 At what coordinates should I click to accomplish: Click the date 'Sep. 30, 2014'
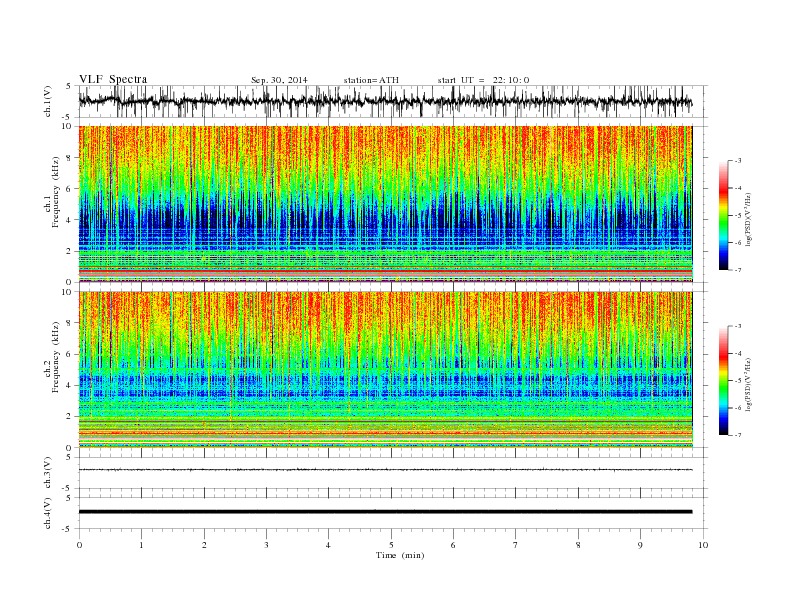pos(279,80)
